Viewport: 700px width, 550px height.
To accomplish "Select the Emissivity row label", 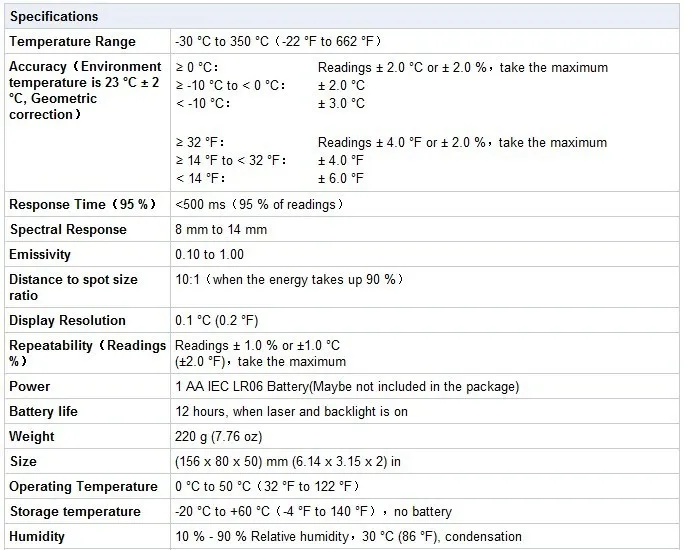I will click(40, 254).
